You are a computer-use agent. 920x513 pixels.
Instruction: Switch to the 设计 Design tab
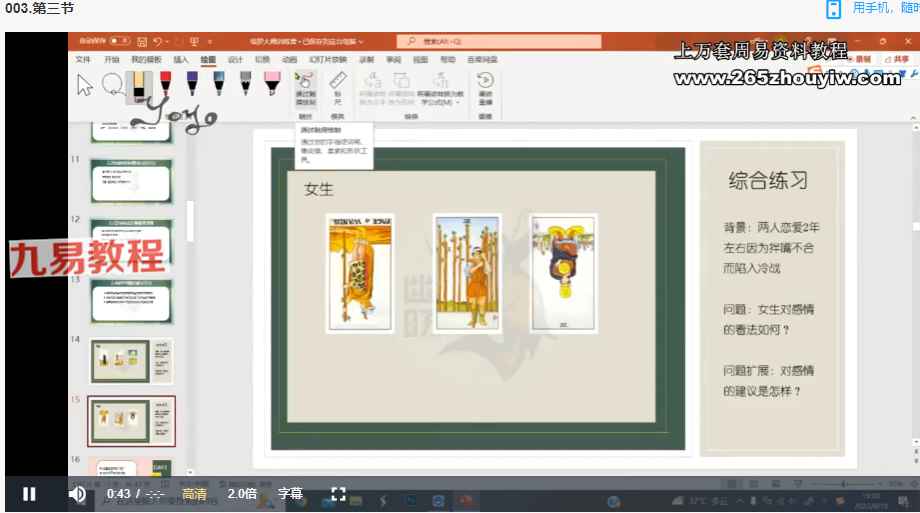(235, 59)
